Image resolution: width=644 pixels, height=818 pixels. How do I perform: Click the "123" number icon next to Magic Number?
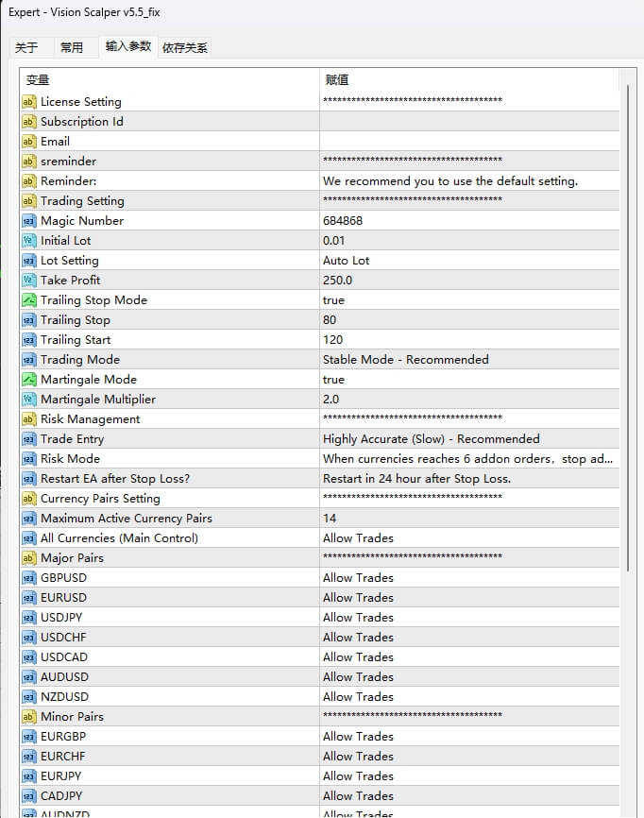[x=27, y=220]
